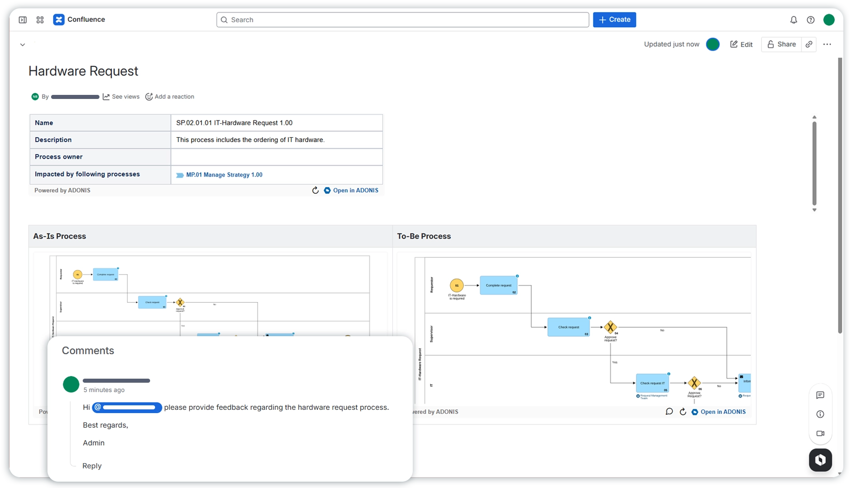Add a reaction to the page
Image resolution: width=868 pixels, height=488 pixels.
169,96
